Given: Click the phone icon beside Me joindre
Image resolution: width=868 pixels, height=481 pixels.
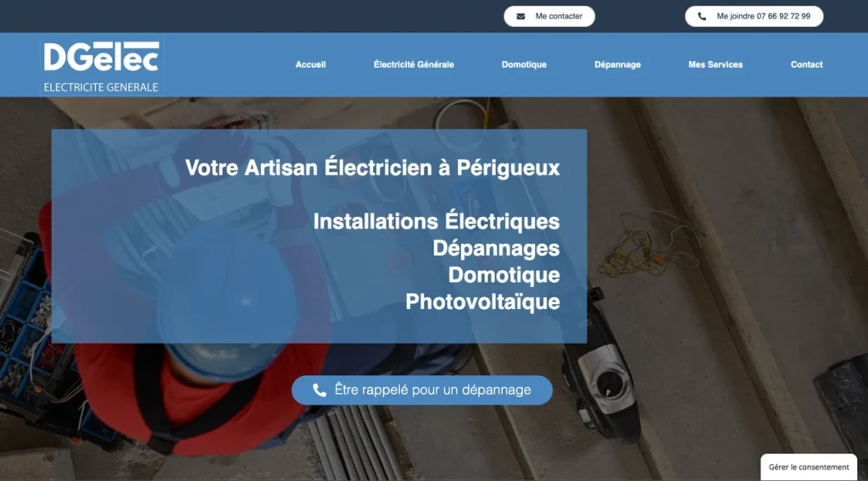Looking at the screenshot, I should point(702,17).
